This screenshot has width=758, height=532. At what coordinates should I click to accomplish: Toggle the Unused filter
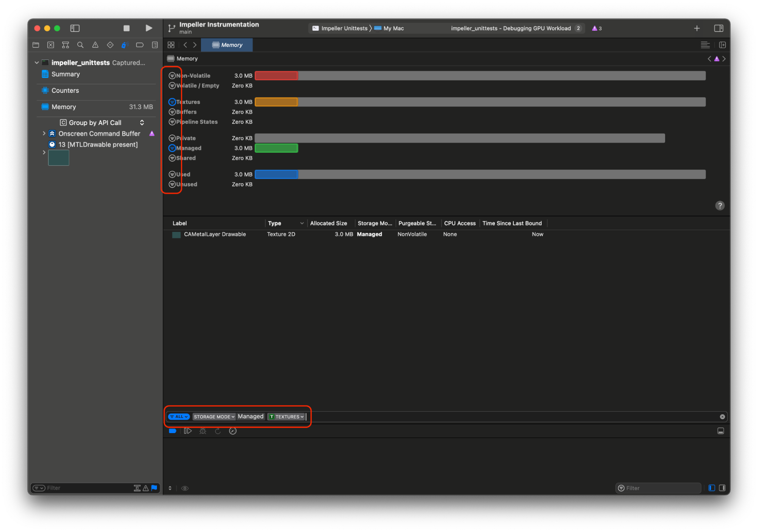172,184
